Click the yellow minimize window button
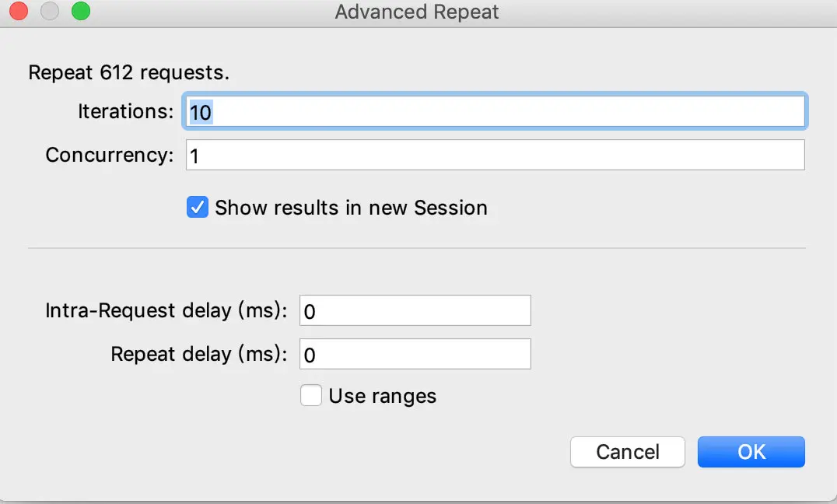 pos(49,12)
